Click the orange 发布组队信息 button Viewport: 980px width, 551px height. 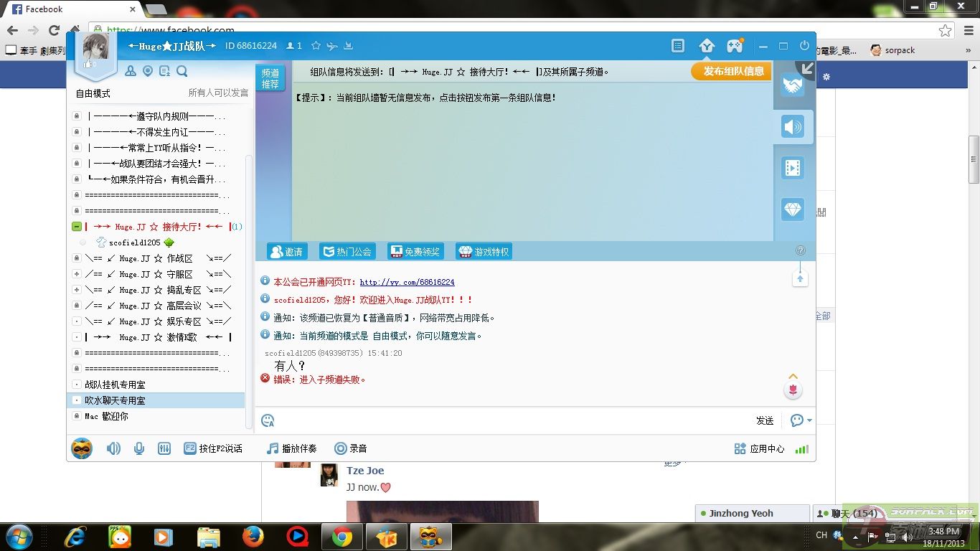(730, 71)
